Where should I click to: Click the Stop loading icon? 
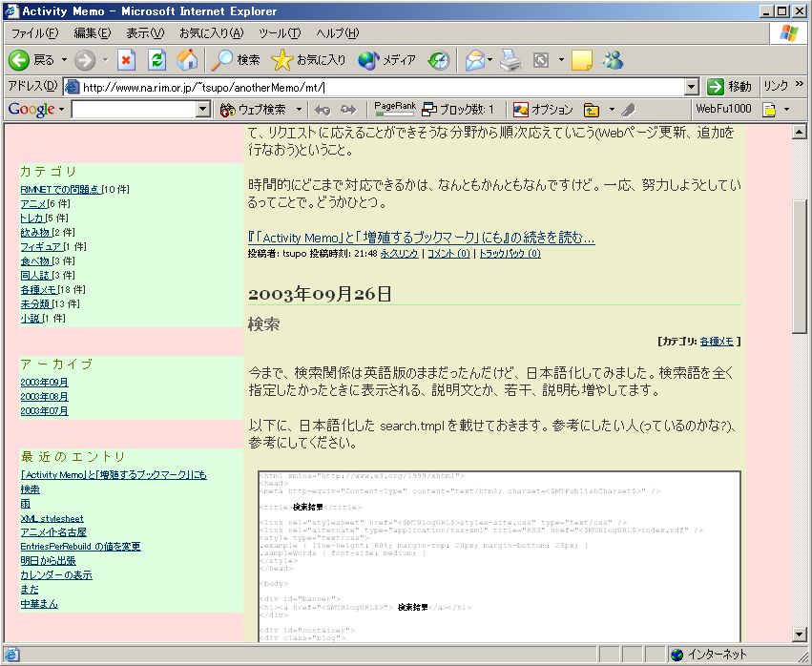click(126, 60)
